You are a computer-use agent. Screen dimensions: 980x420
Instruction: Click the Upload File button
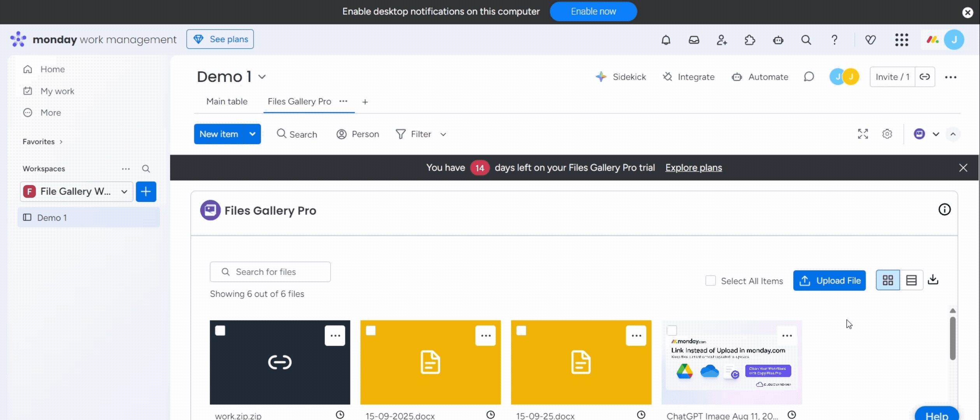click(829, 280)
